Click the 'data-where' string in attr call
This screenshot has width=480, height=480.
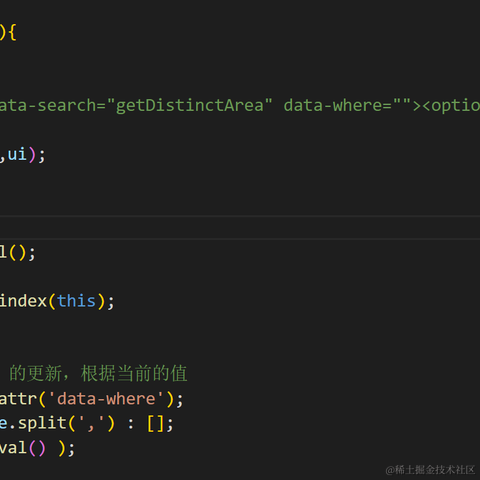click(x=106, y=399)
